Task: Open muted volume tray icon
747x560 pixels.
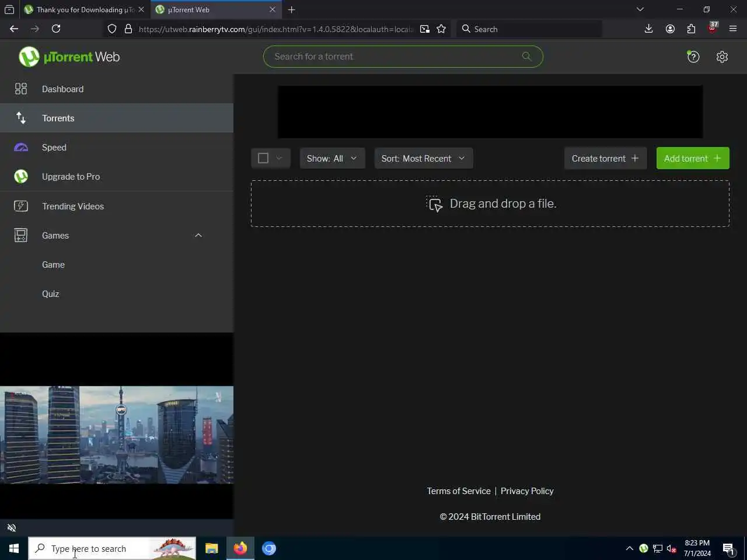Action: coord(672,548)
